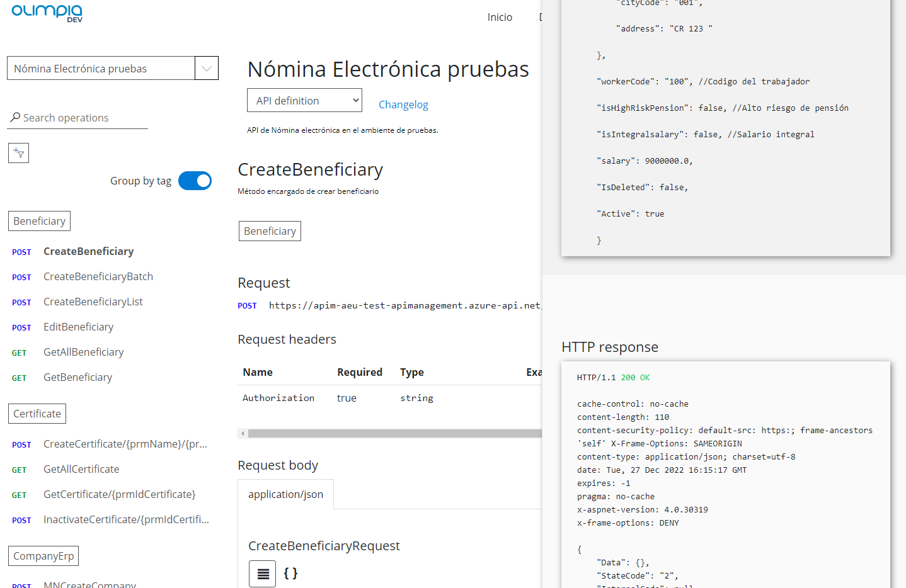This screenshot has height=588, width=906.
Task: Click the Certificate tag group label
Action: [37, 414]
